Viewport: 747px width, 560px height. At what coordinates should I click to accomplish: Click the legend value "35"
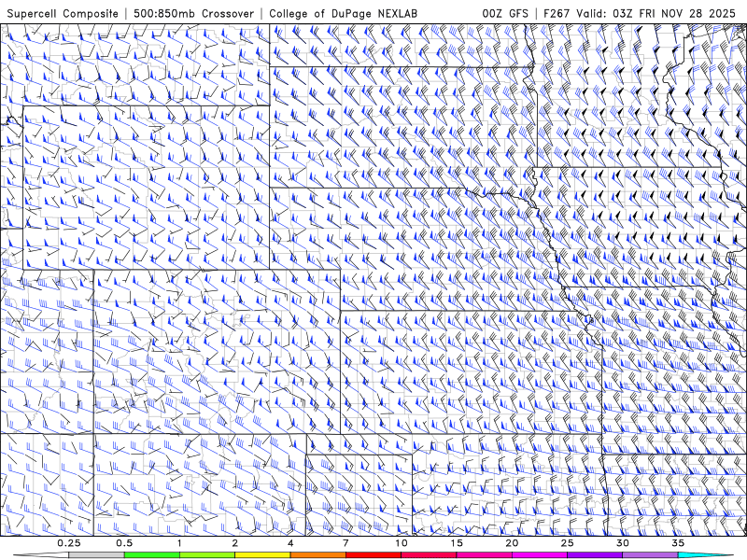pos(678,543)
